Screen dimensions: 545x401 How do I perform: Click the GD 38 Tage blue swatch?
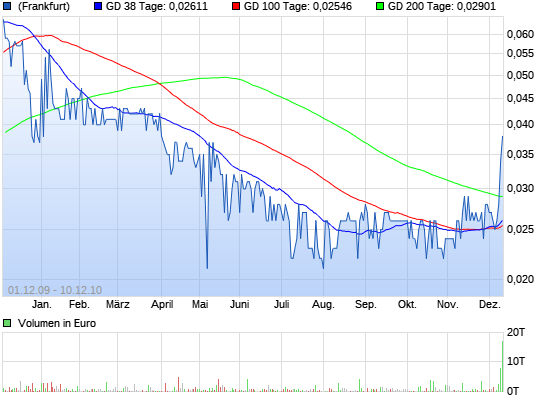(x=98, y=6)
